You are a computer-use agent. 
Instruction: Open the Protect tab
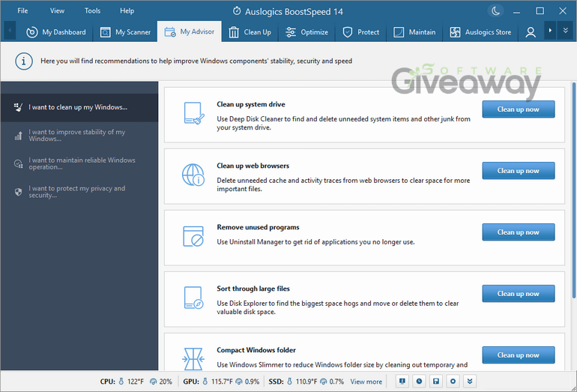tap(361, 32)
